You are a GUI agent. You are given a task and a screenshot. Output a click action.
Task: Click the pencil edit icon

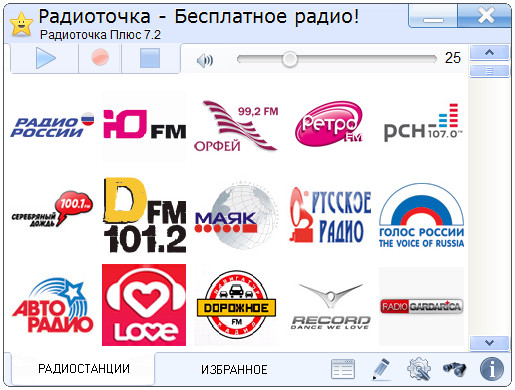point(381,369)
